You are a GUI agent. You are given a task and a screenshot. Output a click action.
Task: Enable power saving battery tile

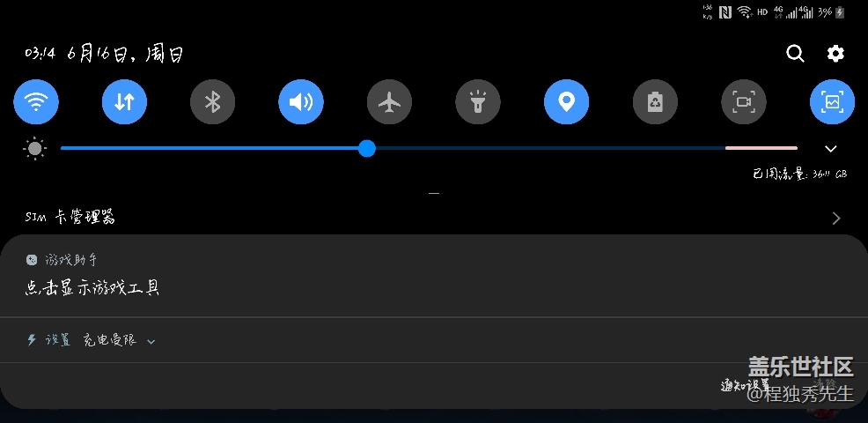click(656, 102)
